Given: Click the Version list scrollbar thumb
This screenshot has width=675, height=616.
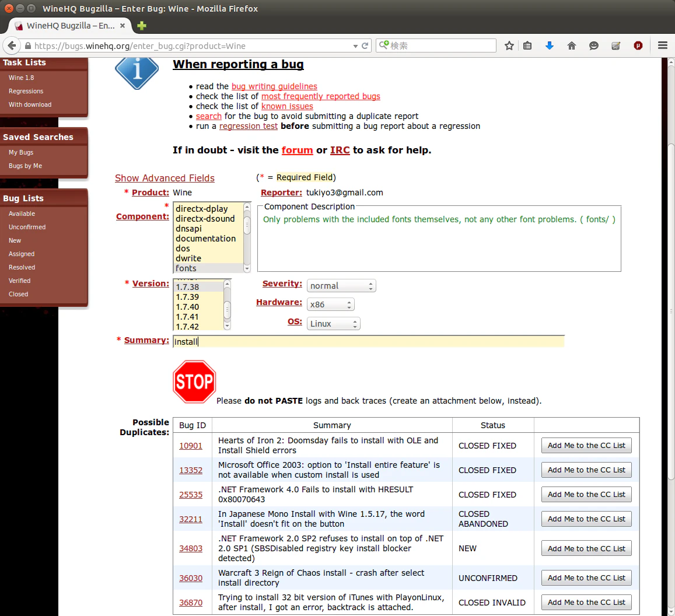Looking at the screenshot, I should coord(228,309).
